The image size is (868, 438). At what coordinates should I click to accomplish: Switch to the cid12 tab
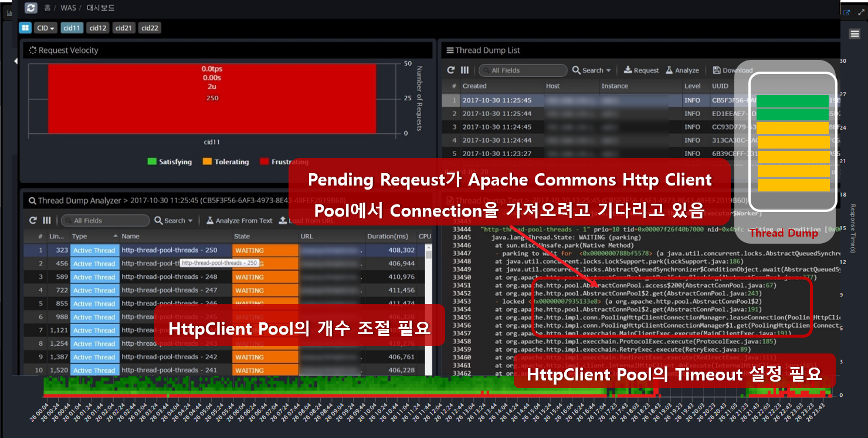click(97, 28)
